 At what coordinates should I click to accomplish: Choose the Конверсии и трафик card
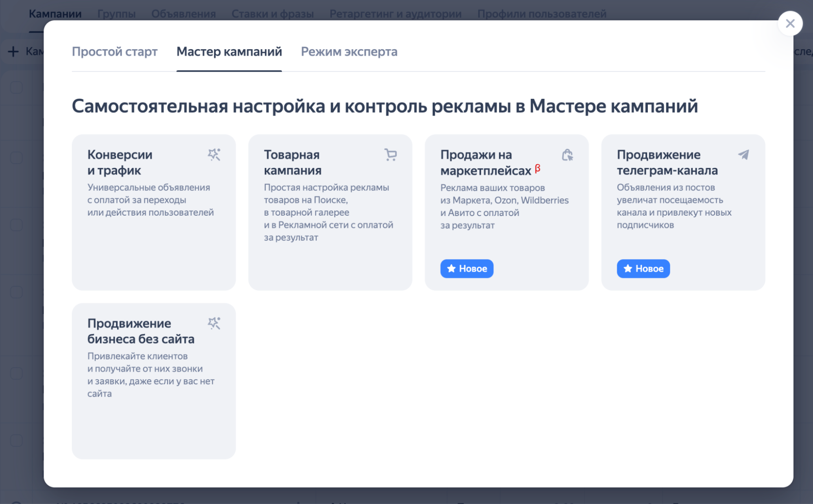pos(154,212)
